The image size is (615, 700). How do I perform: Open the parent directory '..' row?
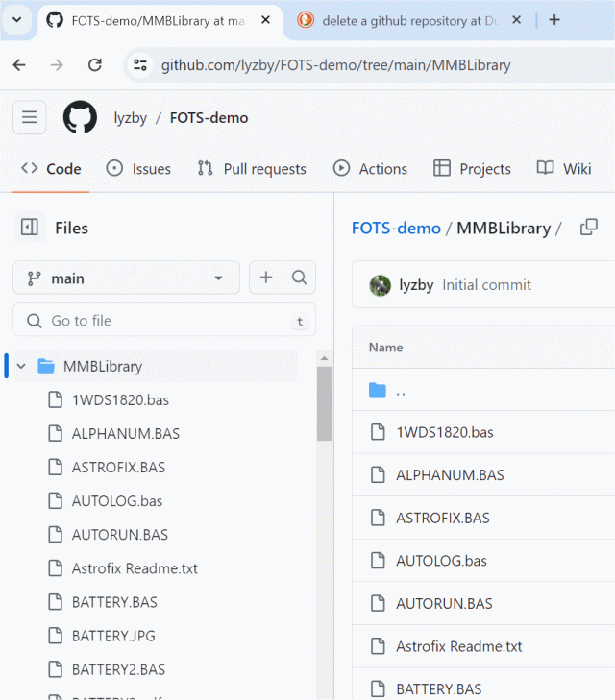click(x=401, y=391)
